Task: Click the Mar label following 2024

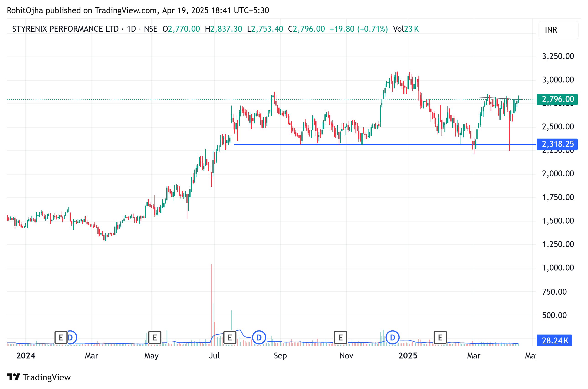Action: [91, 356]
